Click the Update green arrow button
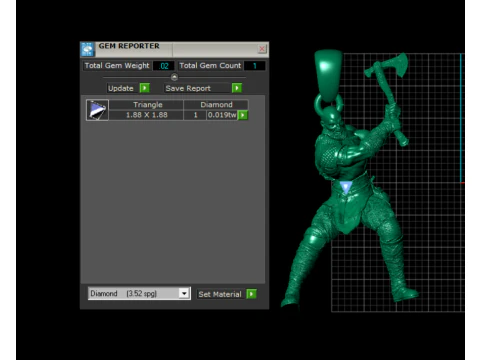Viewport: 480px width, 360px height. 144,88
